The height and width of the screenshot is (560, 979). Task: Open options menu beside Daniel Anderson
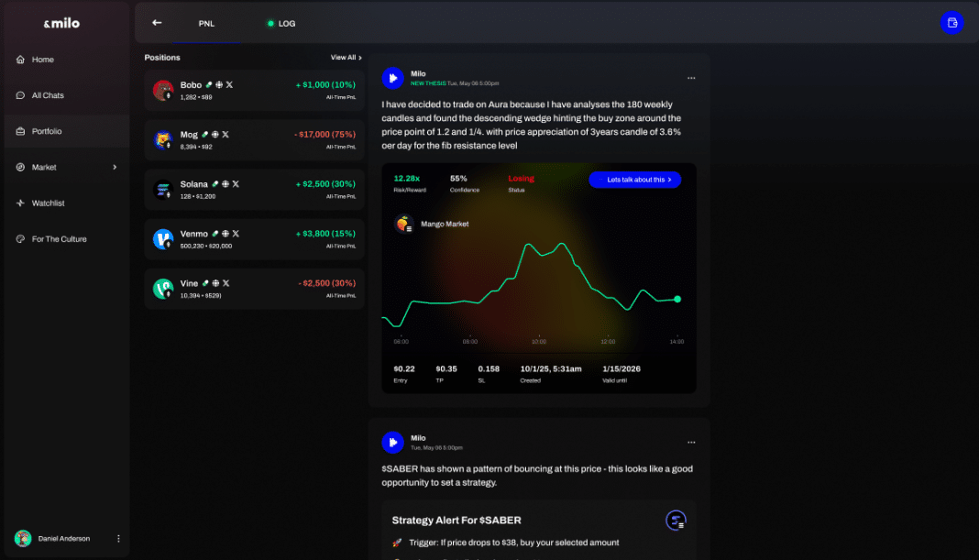point(118,539)
